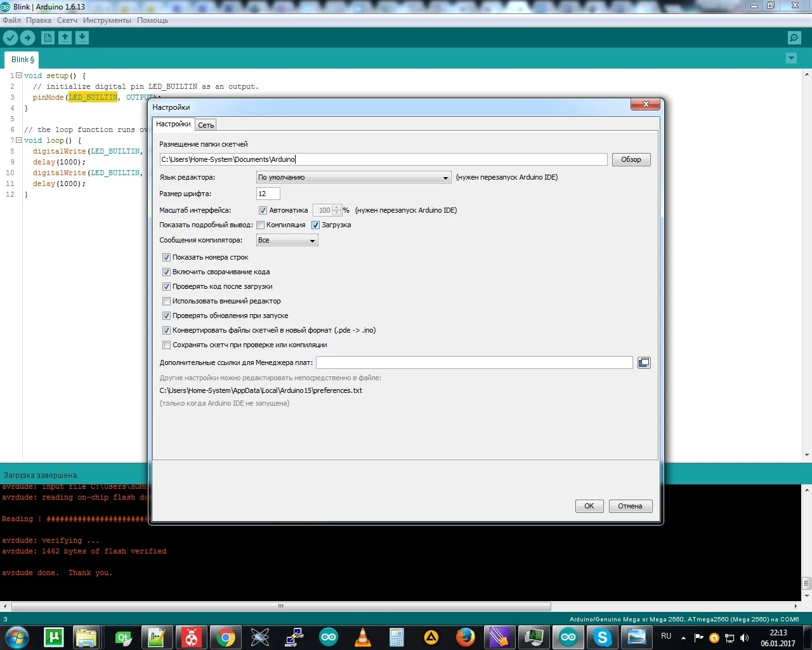The height and width of the screenshot is (650, 812).
Task: Show hidden tray icons arrow
Action: (x=683, y=638)
